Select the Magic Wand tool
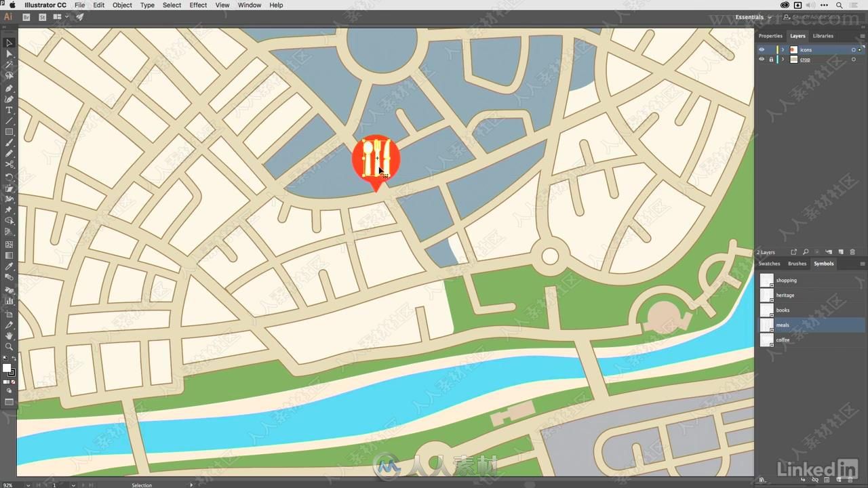Image resolution: width=868 pixels, height=488 pixels. (x=9, y=65)
